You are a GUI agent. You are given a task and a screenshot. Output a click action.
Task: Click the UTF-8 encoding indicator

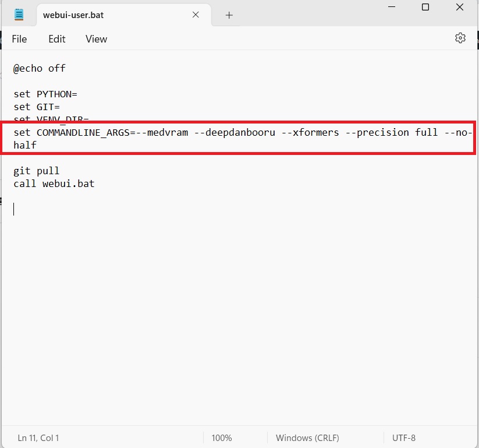tap(404, 438)
